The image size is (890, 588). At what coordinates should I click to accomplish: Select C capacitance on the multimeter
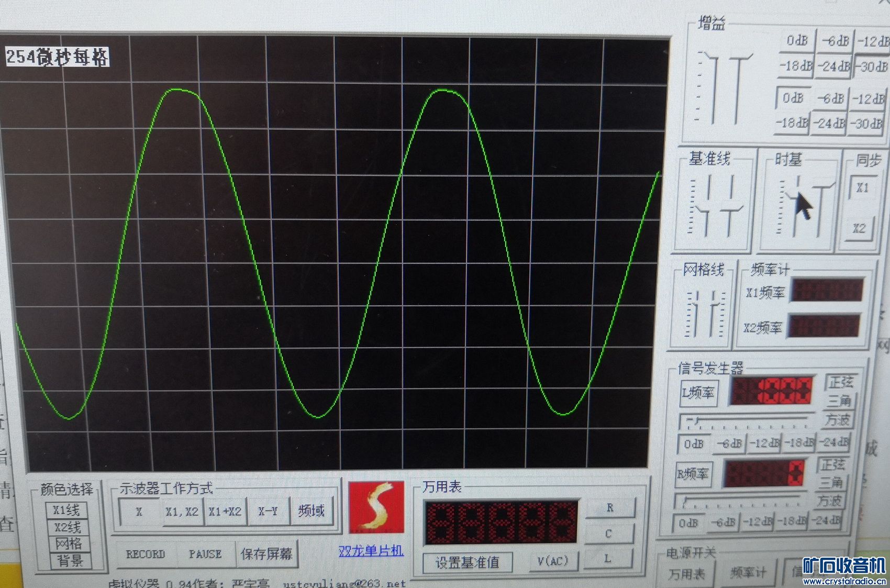[x=609, y=534]
